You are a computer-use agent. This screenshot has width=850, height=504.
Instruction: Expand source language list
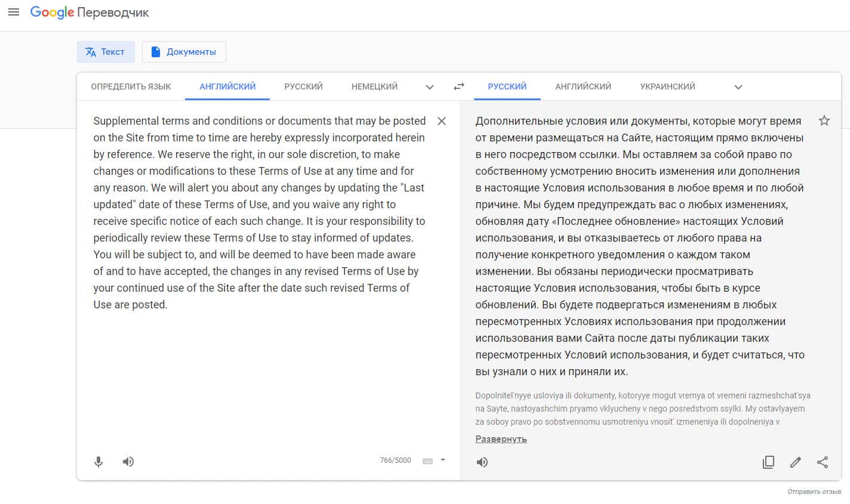click(429, 87)
